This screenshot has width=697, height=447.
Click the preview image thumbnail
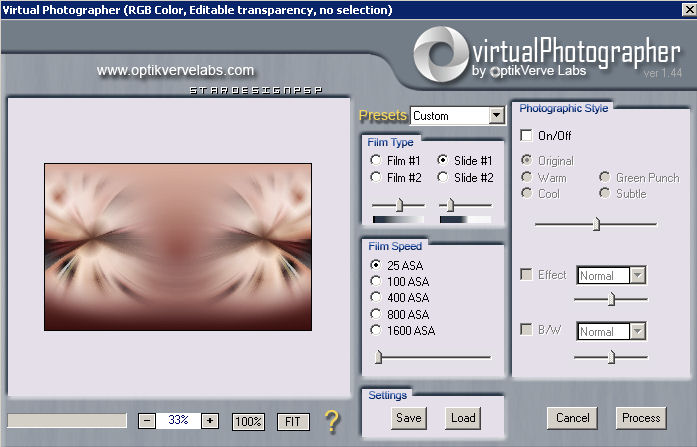178,247
